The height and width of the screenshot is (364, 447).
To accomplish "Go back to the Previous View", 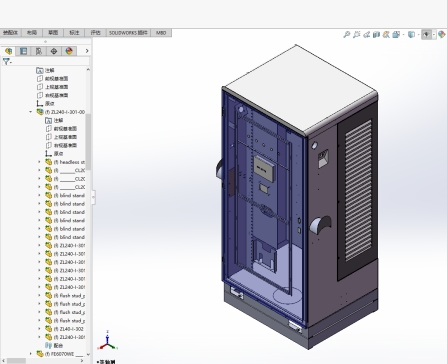I will pyautogui.click(x=367, y=34).
